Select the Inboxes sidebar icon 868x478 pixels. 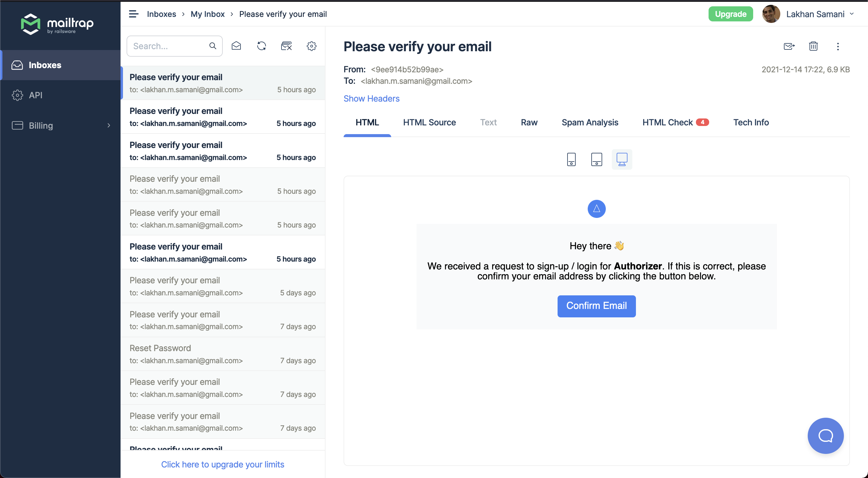[x=17, y=65]
